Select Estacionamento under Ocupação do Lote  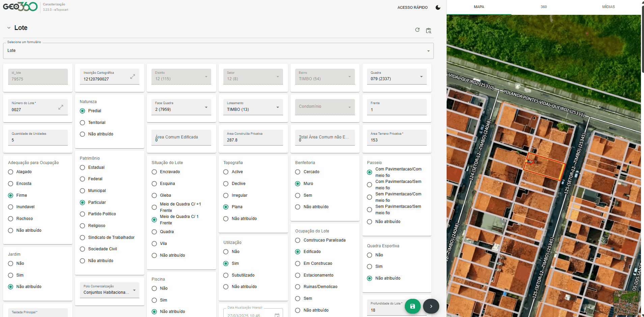298,275
